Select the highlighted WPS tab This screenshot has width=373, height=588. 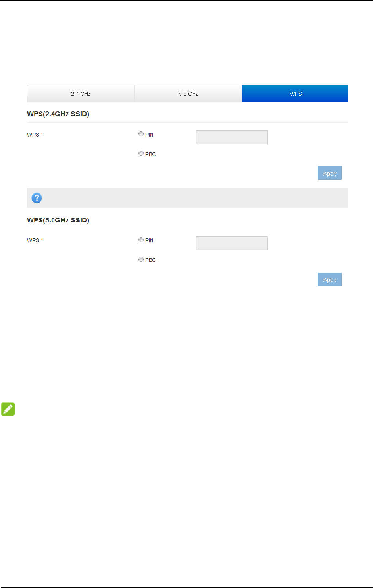pos(295,94)
